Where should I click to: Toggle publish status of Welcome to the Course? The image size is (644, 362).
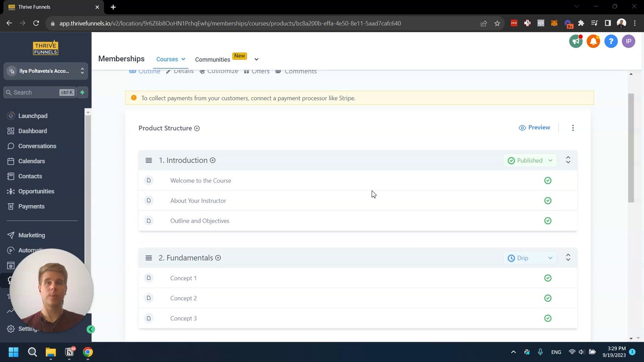(x=548, y=180)
